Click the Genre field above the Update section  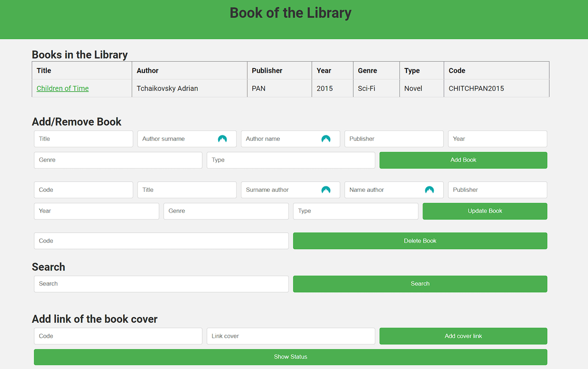click(x=118, y=160)
